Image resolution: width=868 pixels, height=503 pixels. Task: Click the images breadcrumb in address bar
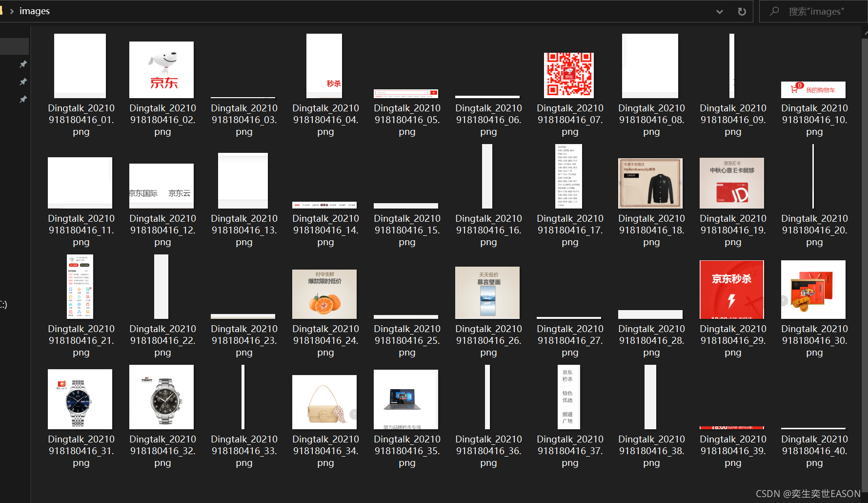(34, 11)
